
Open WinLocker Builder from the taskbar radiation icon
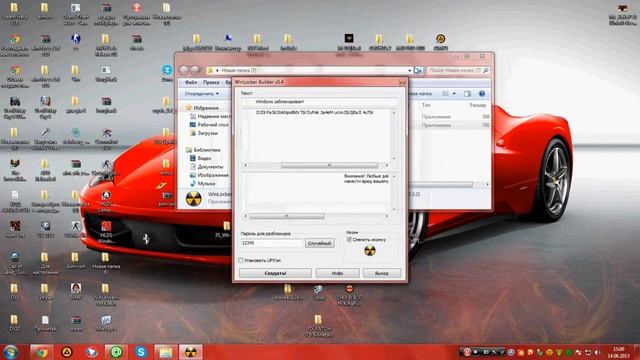(x=191, y=352)
